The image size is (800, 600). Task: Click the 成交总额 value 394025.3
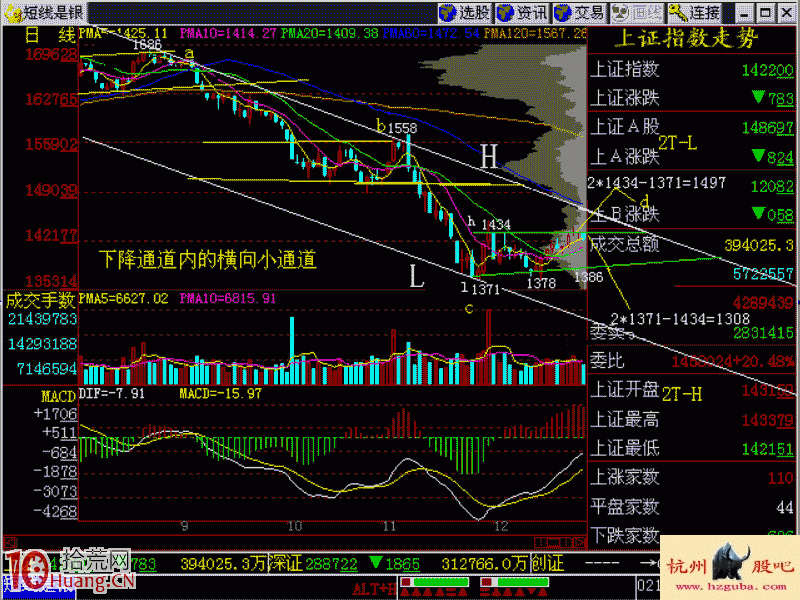click(x=759, y=245)
